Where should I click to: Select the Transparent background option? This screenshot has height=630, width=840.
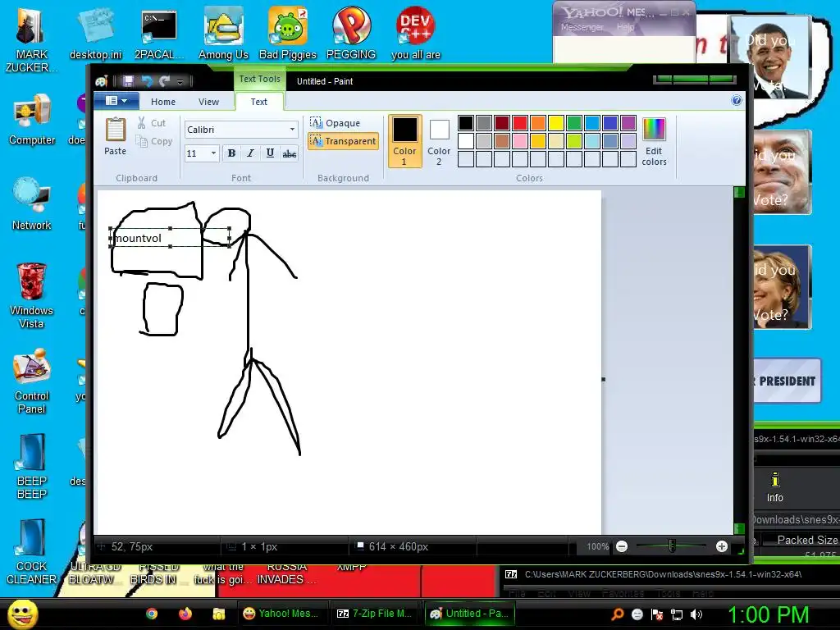tap(343, 141)
